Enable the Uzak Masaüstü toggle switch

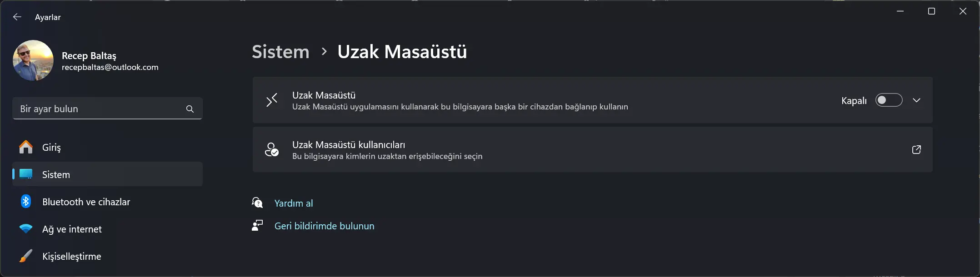coord(889,100)
